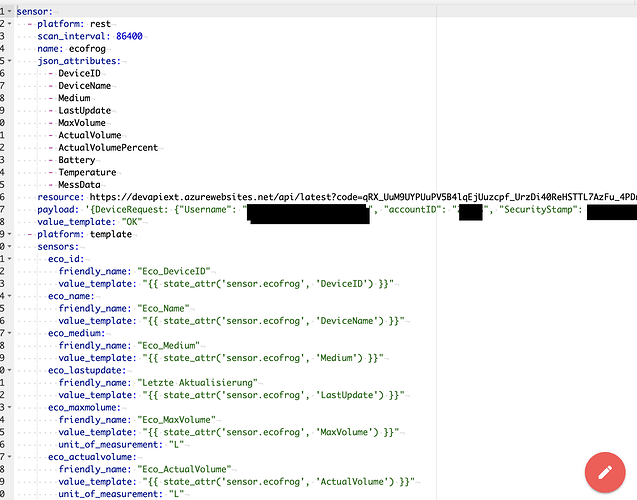637x500 pixels.
Task: Click the value_template containing 'LastUpdate'
Action: click(232, 395)
